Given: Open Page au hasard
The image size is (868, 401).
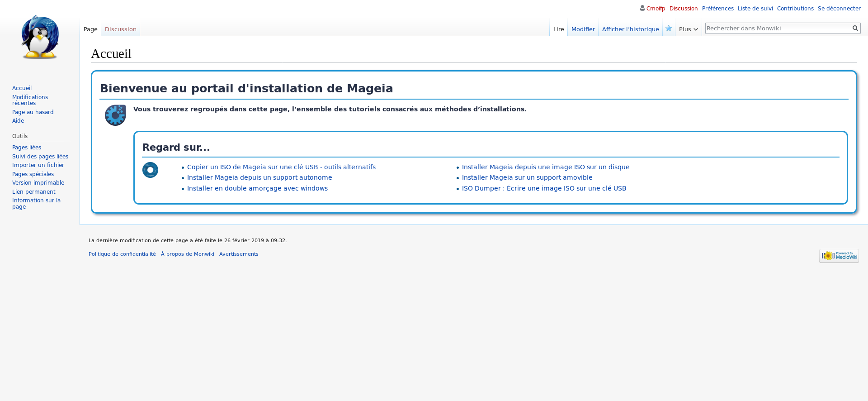Looking at the screenshot, I should tap(33, 112).
